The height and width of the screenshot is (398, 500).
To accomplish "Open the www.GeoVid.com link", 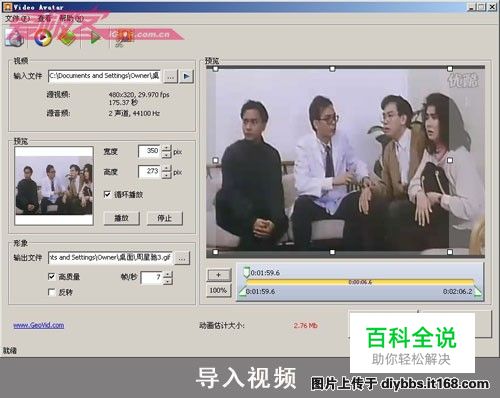I will 39,325.
